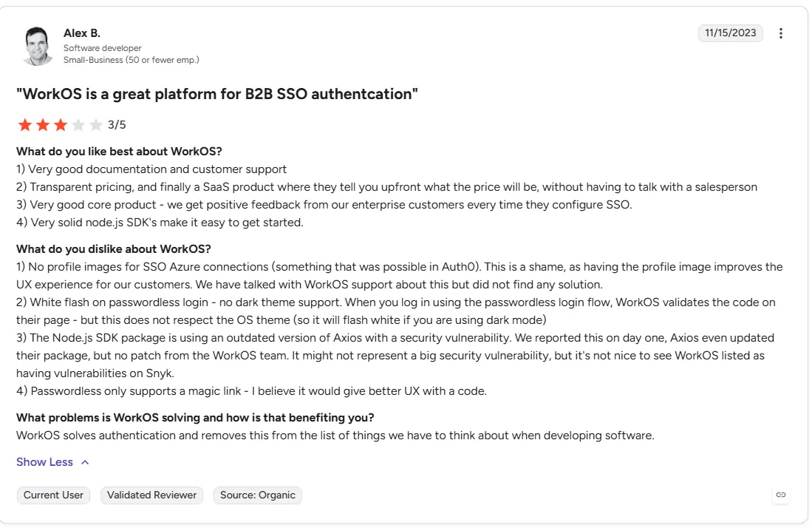Click the 11/15/2023 date badge

[x=730, y=33]
